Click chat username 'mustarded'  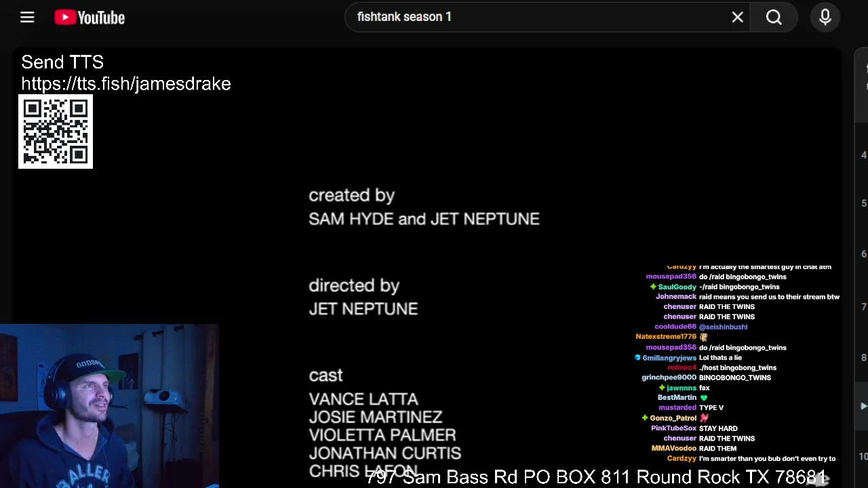tap(677, 408)
